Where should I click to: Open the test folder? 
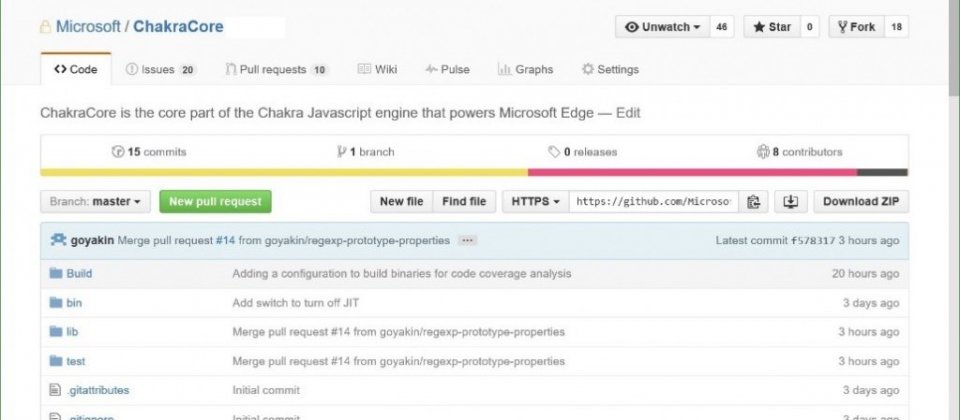[x=76, y=361]
